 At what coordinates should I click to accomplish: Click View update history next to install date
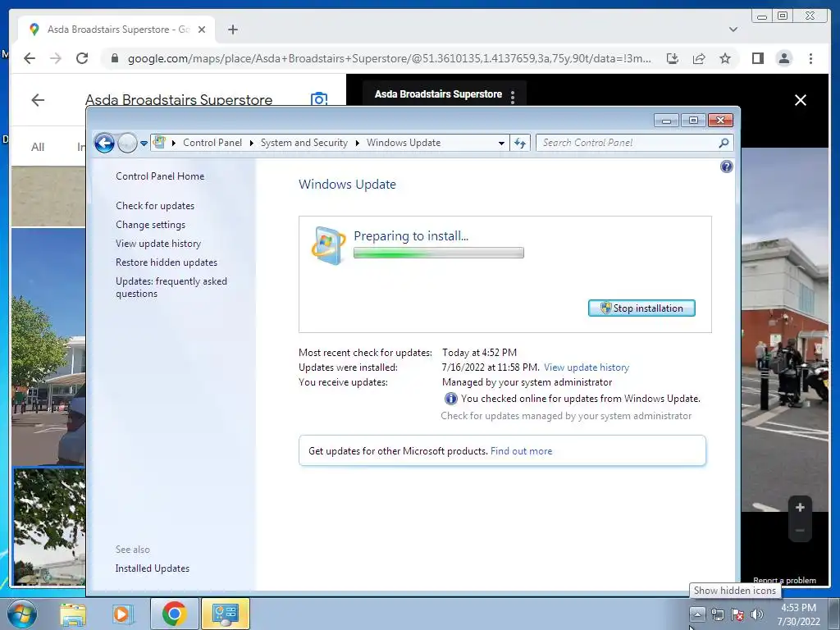tap(586, 367)
